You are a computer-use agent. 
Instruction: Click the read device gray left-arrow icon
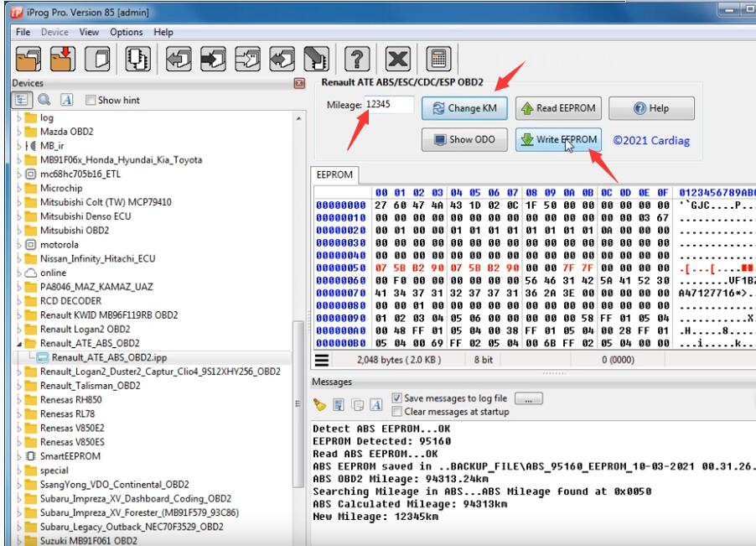[179, 59]
